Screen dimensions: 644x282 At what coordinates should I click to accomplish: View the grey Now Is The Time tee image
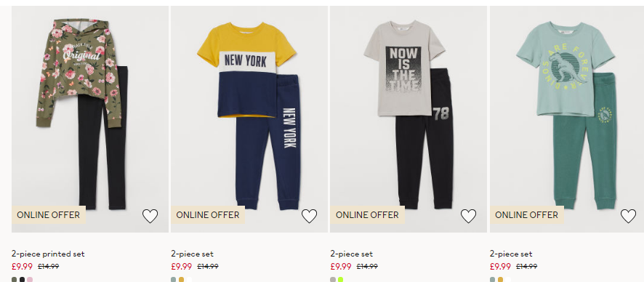408,119
